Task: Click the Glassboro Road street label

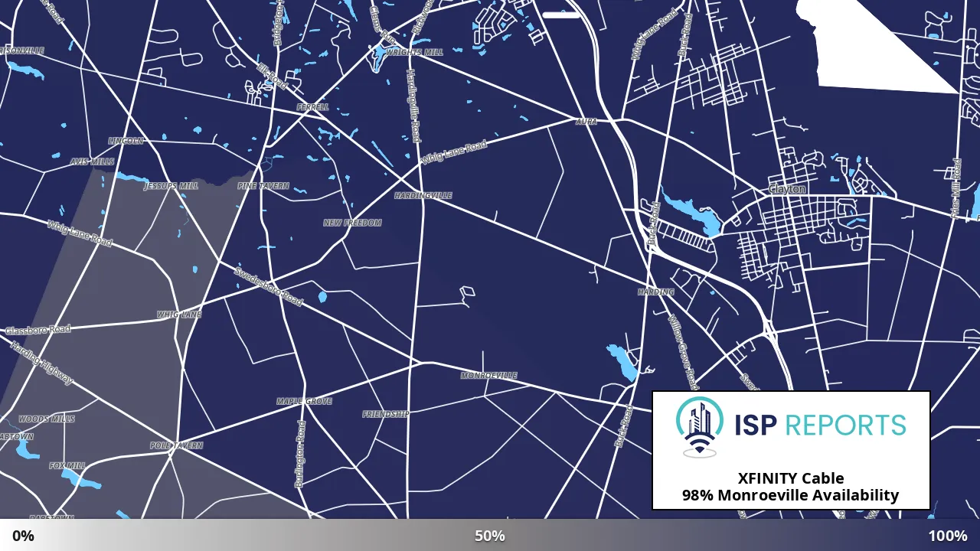Action: tap(38, 330)
